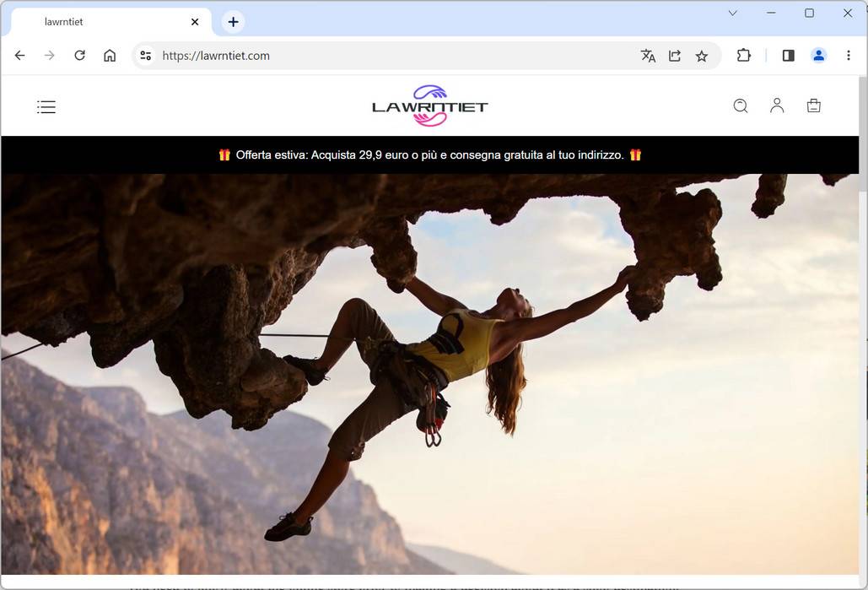Open the browser side panel

tap(787, 55)
